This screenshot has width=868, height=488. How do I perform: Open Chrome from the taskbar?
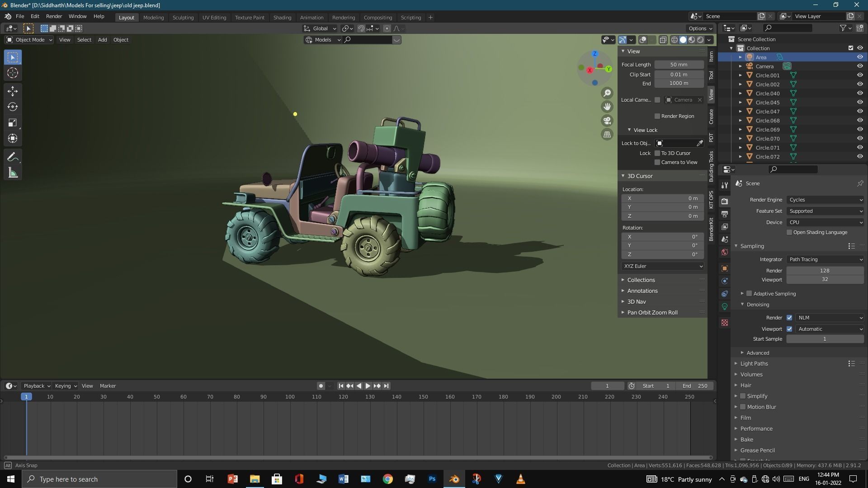tap(388, 479)
